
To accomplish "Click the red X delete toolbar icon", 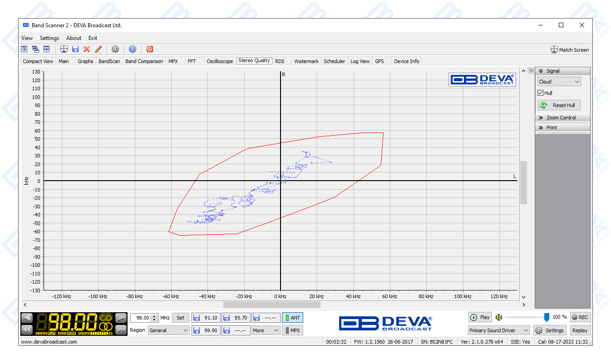I will [87, 49].
